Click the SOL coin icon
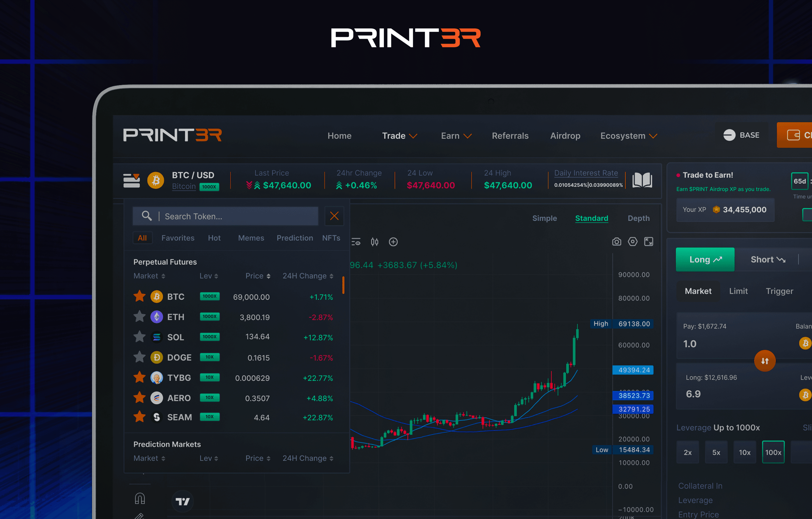The height and width of the screenshot is (519, 812). coord(157,337)
